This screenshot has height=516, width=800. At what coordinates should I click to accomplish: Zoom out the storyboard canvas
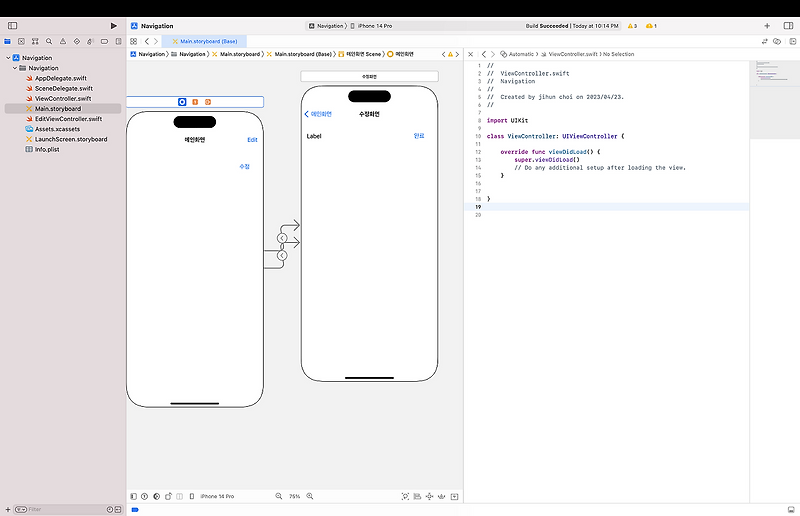click(279, 496)
